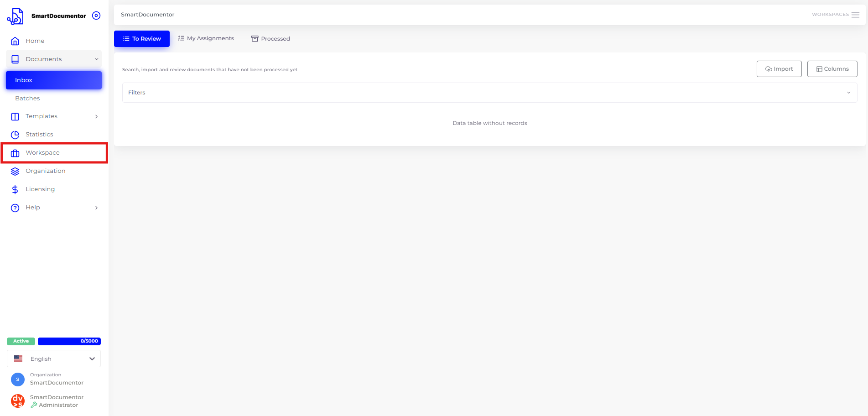
Task: Open Workspace briefcase icon
Action: point(15,153)
